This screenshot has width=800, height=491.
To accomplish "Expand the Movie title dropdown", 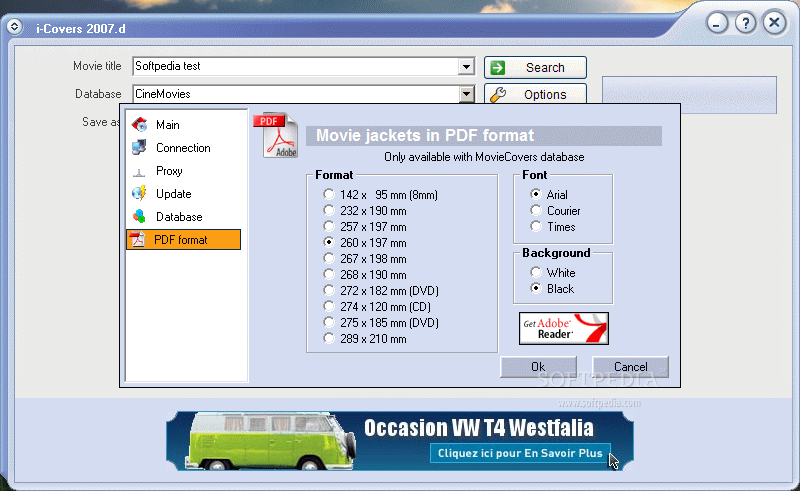I will [466, 66].
